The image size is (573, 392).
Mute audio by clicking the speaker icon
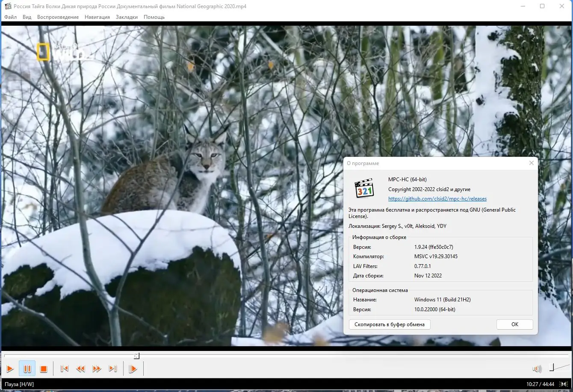[x=537, y=368]
